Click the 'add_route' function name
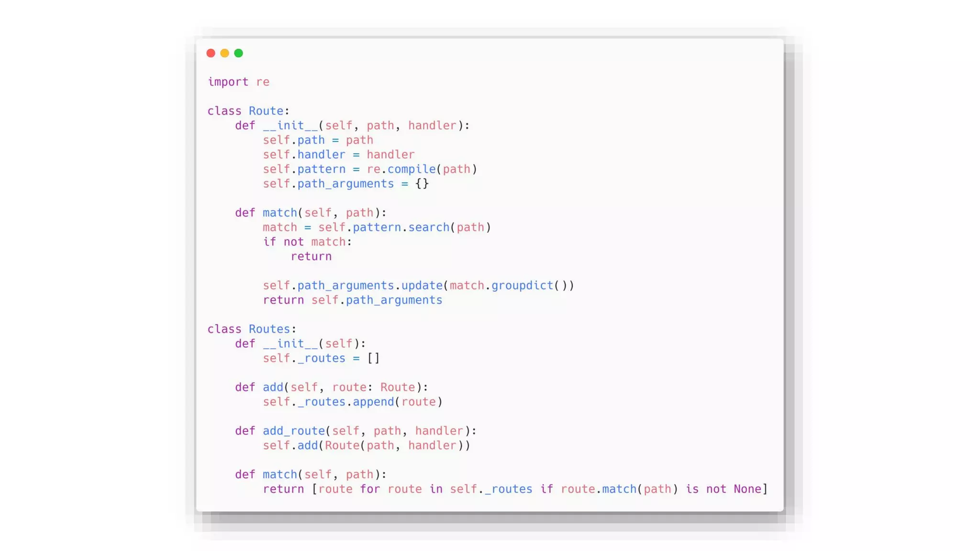 click(x=293, y=431)
